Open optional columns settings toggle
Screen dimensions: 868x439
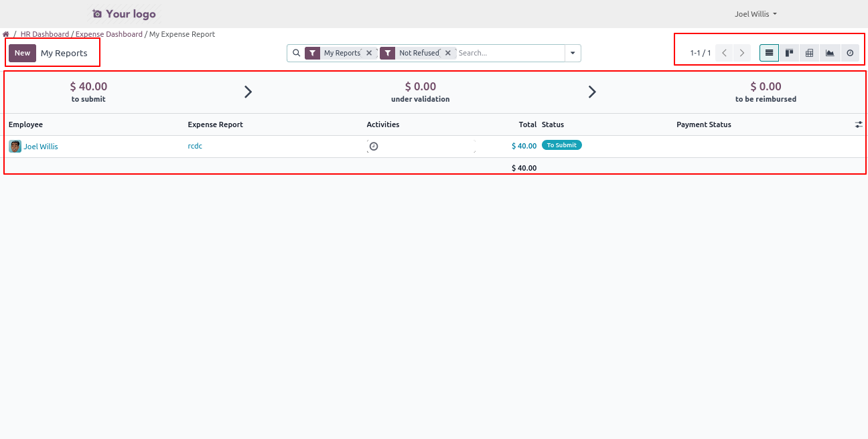click(x=859, y=124)
